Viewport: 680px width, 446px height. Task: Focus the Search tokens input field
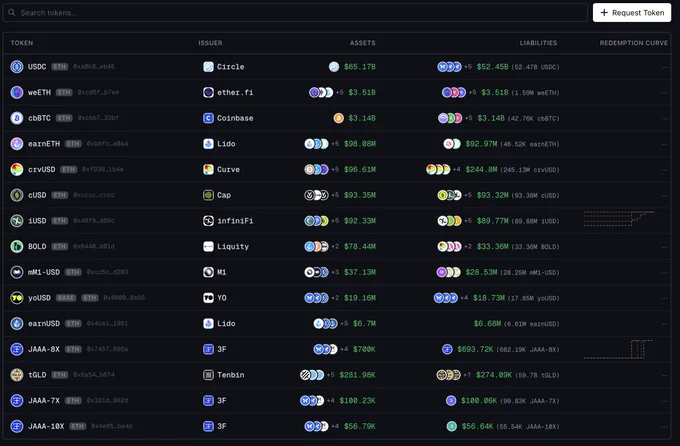[295, 13]
